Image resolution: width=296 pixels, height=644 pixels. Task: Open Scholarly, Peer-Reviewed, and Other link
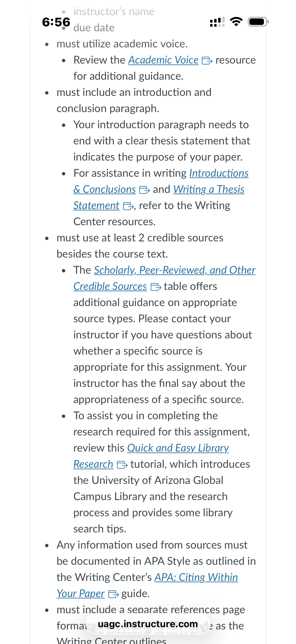click(x=175, y=270)
